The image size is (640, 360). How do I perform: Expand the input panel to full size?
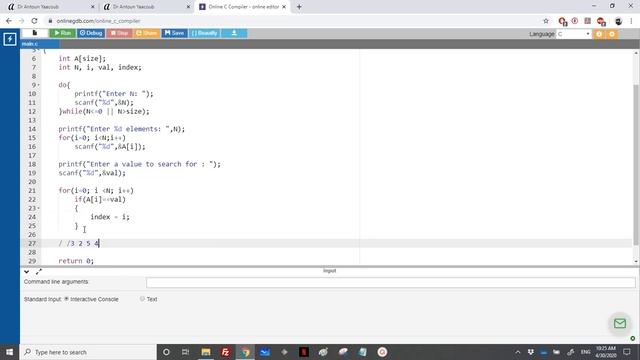(x=39, y=271)
